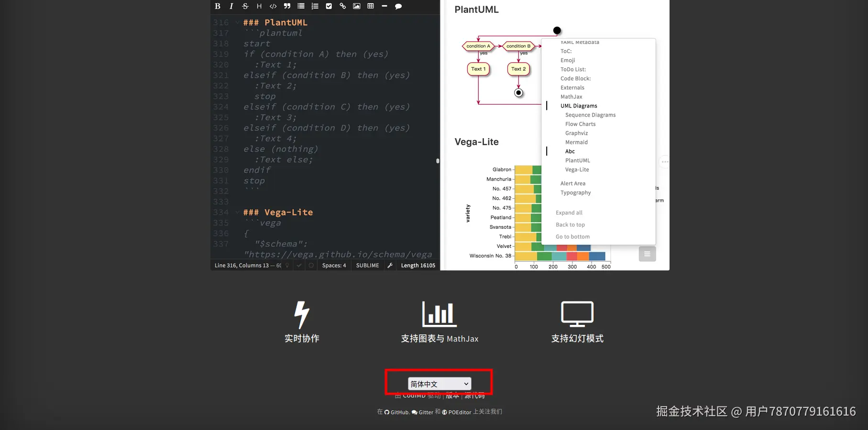Screen dimensions: 868x430
Task: Insert table with the grid icon
Action: 371,6
